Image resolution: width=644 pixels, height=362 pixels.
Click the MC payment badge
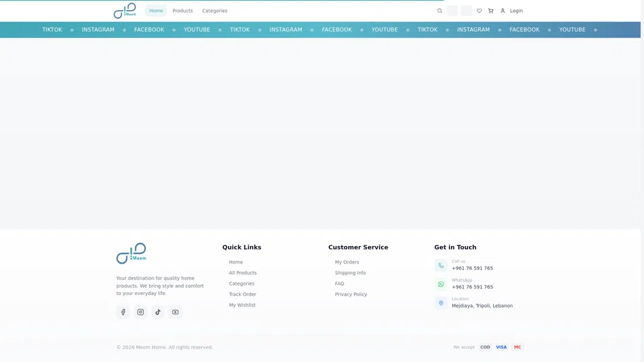click(517, 347)
